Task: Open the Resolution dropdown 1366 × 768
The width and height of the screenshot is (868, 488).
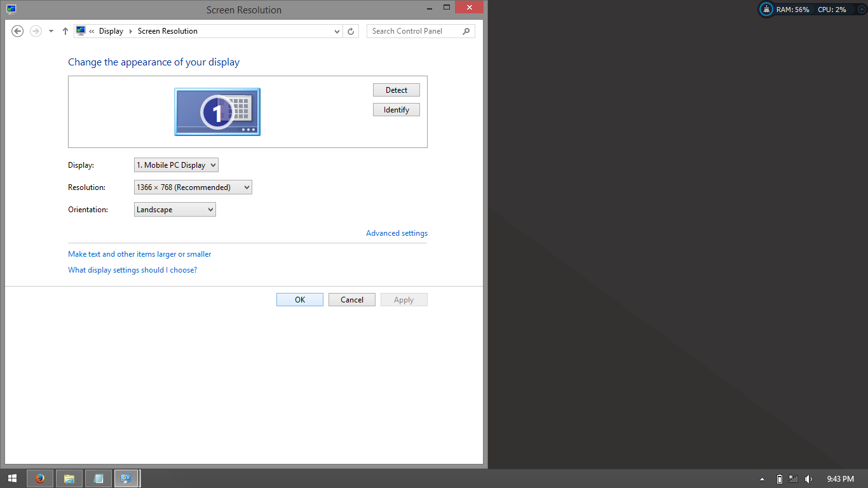Action: click(x=193, y=187)
